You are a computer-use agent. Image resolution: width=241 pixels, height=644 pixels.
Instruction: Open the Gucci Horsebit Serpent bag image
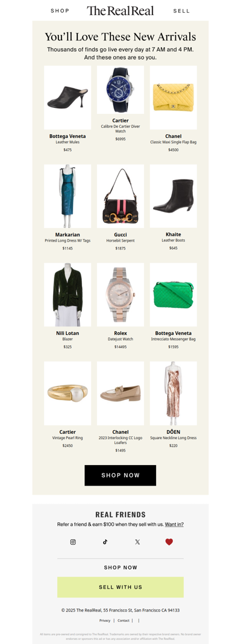[x=120, y=196]
